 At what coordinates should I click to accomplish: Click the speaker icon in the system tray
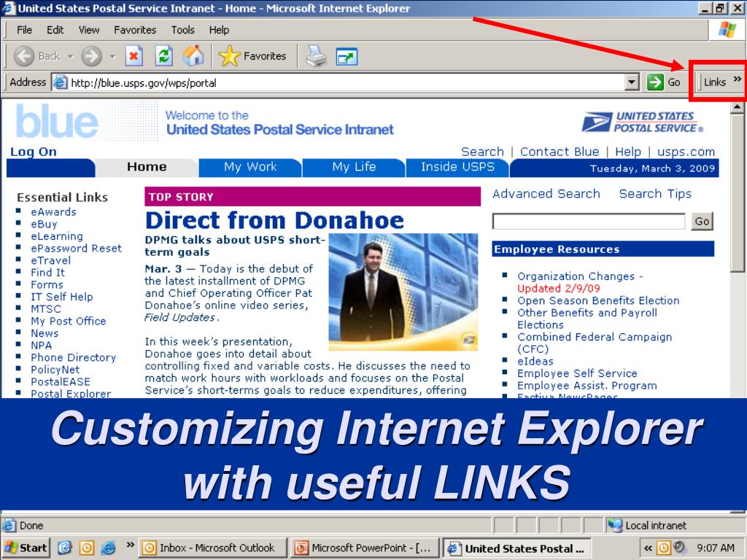[x=679, y=548]
